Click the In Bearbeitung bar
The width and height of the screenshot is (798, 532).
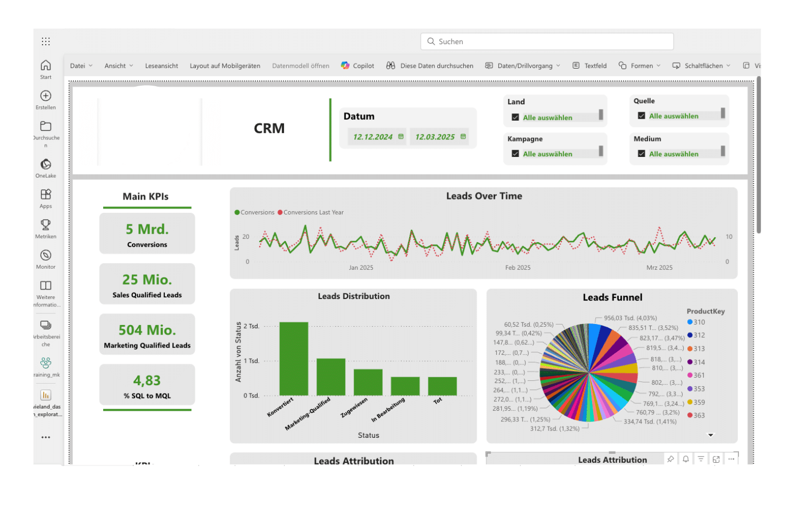405,386
